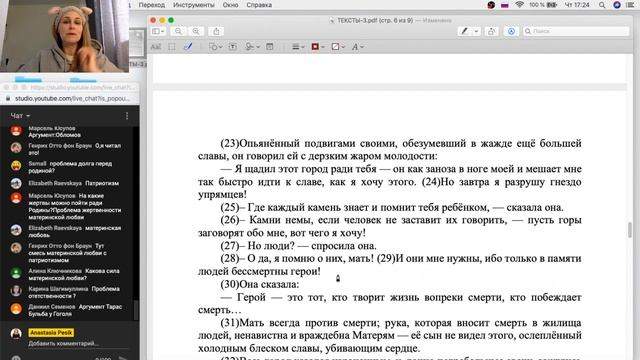The width and height of the screenshot is (640, 360).
Task: Open the fill color swatch
Action: pos(338,47)
